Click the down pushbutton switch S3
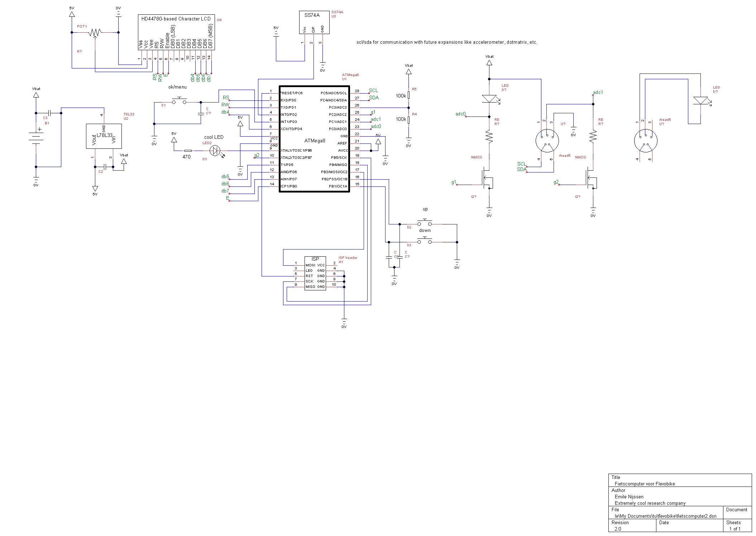 point(425,241)
